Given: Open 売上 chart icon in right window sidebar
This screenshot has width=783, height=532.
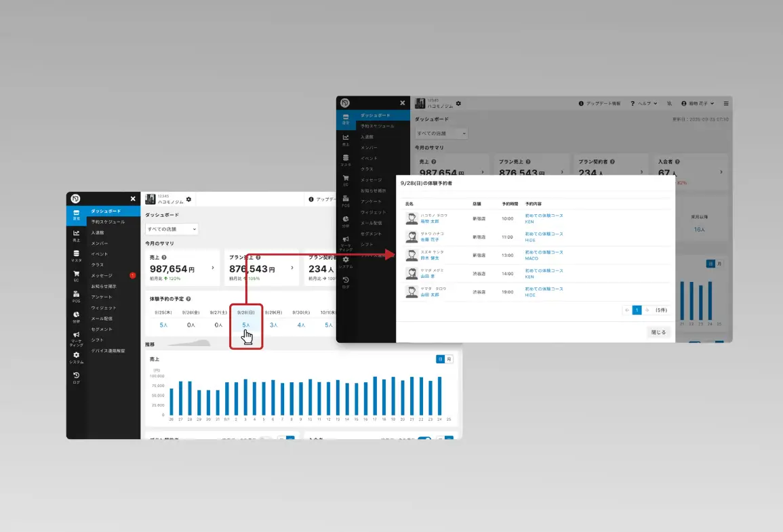Looking at the screenshot, I should click(x=346, y=139).
